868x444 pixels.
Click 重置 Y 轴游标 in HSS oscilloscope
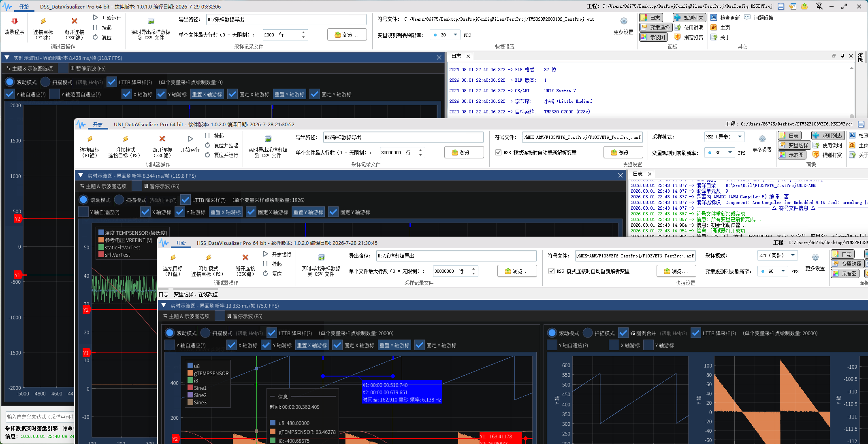coord(395,345)
